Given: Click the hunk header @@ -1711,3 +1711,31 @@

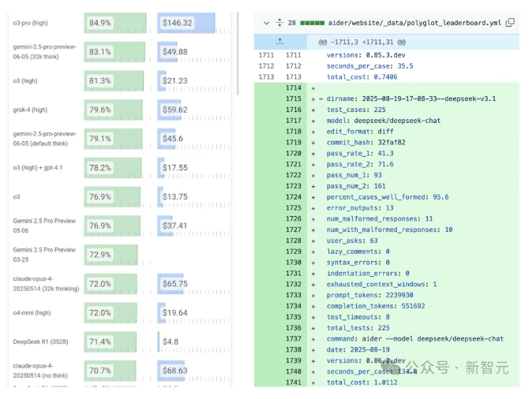Looking at the screenshot, I should (x=362, y=42).
